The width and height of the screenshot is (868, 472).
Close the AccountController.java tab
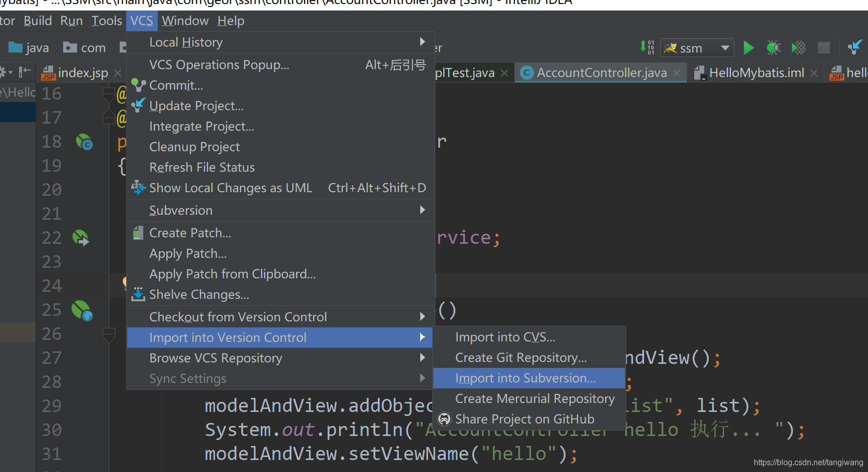click(677, 73)
